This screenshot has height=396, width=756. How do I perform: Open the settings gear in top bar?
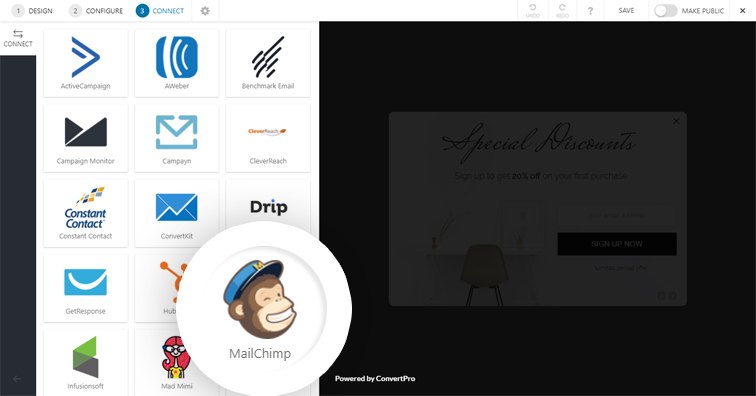(x=205, y=11)
